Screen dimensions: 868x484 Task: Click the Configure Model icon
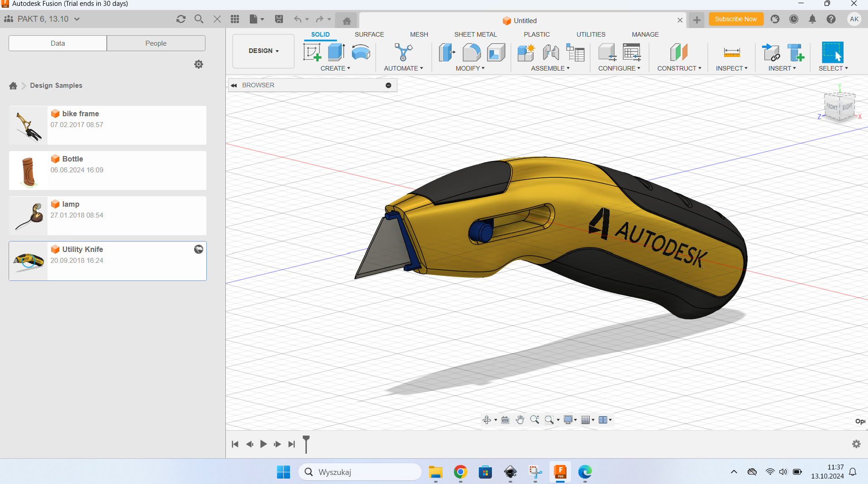pyautogui.click(x=607, y=52)
